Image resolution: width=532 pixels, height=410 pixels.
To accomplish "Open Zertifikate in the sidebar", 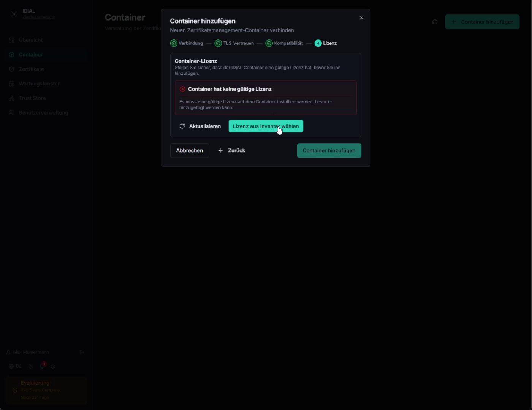I will pos(31,69).
